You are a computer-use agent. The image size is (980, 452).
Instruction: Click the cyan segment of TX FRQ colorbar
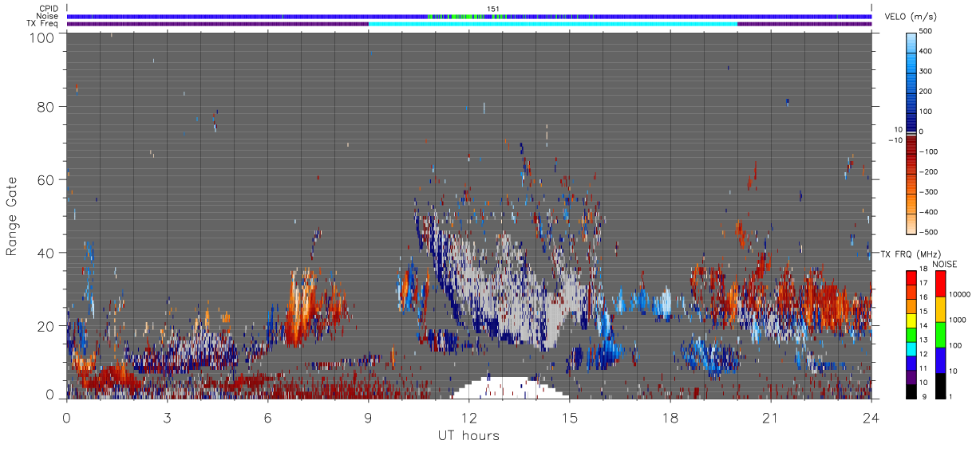(x=911, y=350)
